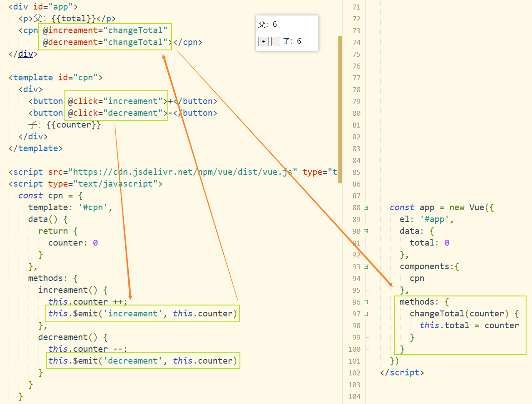
Task: Click '<script type="text/javascript">' line
Action: [x=86, y=184]
